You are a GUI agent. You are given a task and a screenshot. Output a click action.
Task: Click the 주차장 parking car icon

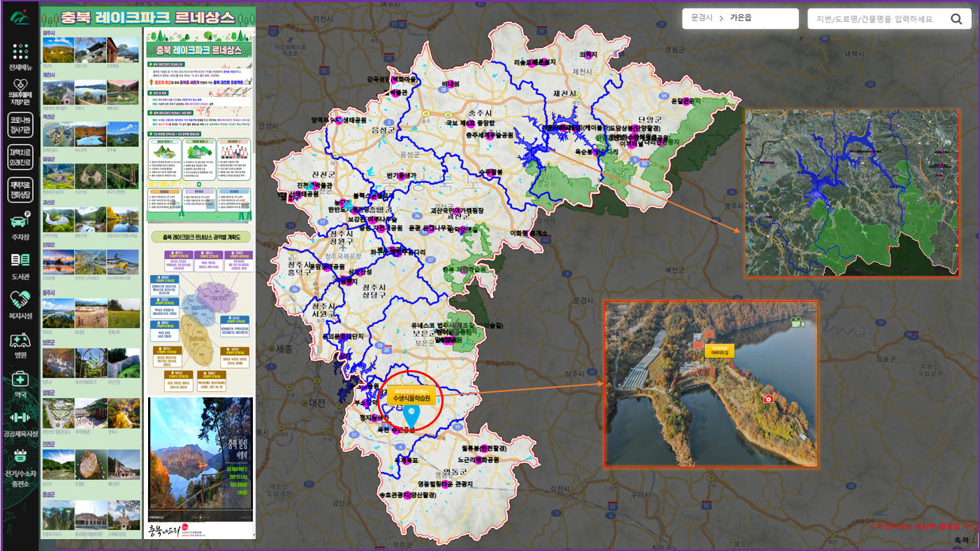point(20,222)
